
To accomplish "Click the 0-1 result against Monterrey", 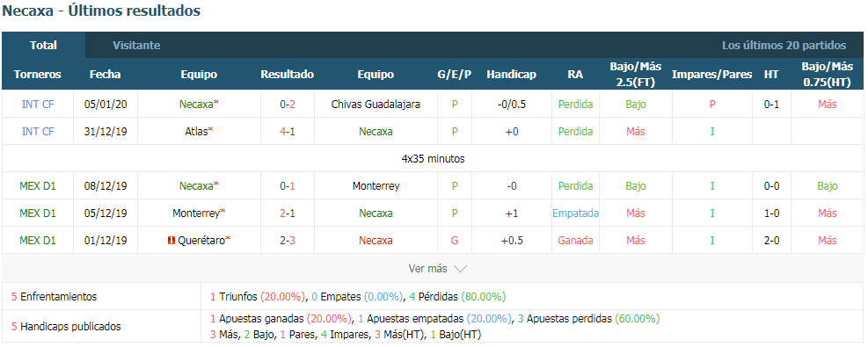I will [x=288, y=186].
